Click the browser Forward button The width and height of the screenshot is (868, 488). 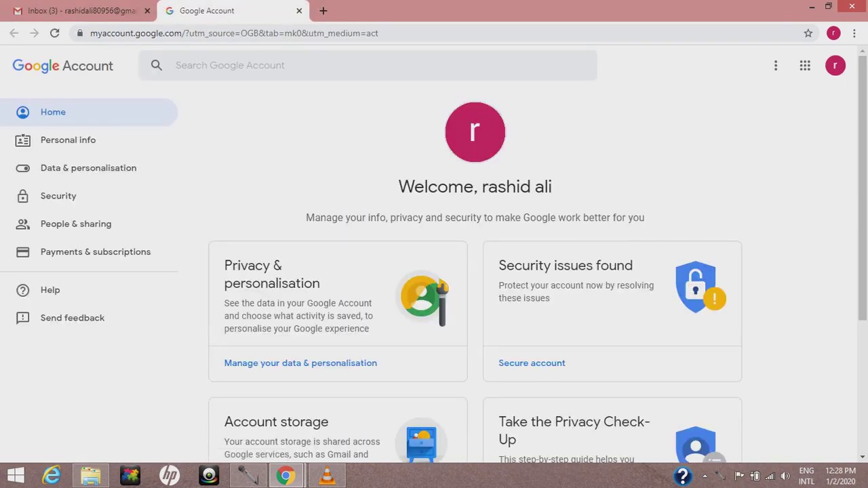point(35,33)
